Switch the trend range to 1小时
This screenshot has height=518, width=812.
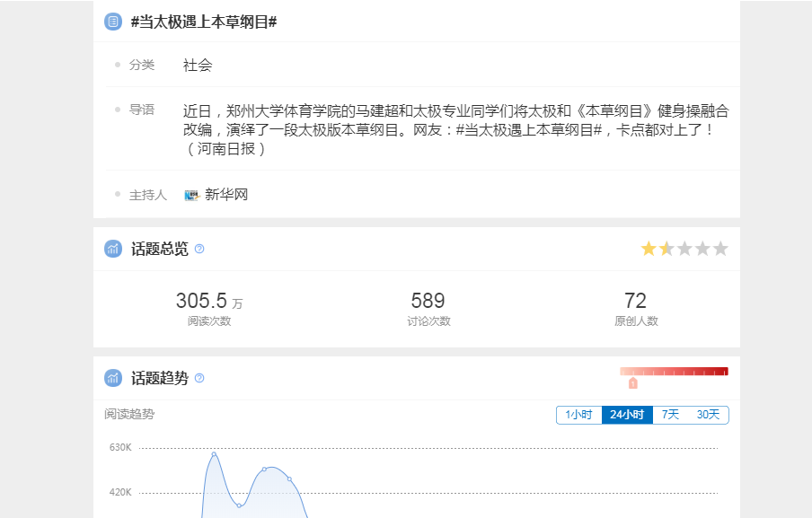[578, 415]
